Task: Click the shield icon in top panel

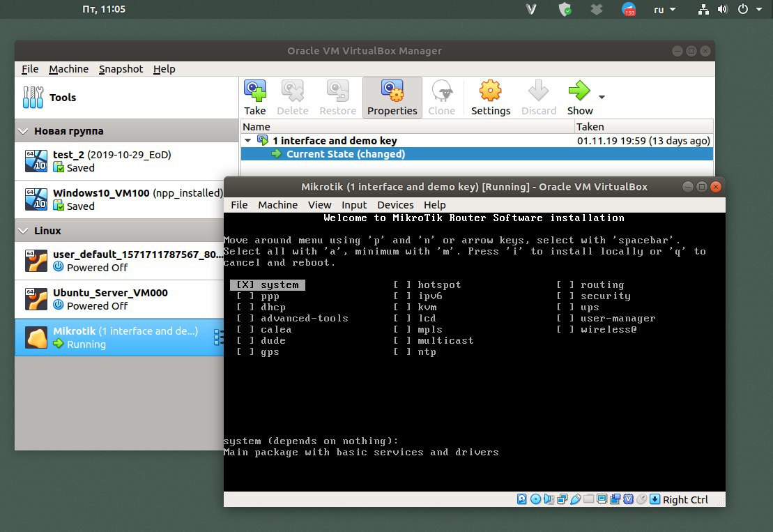Action: [x=565, y=9]
